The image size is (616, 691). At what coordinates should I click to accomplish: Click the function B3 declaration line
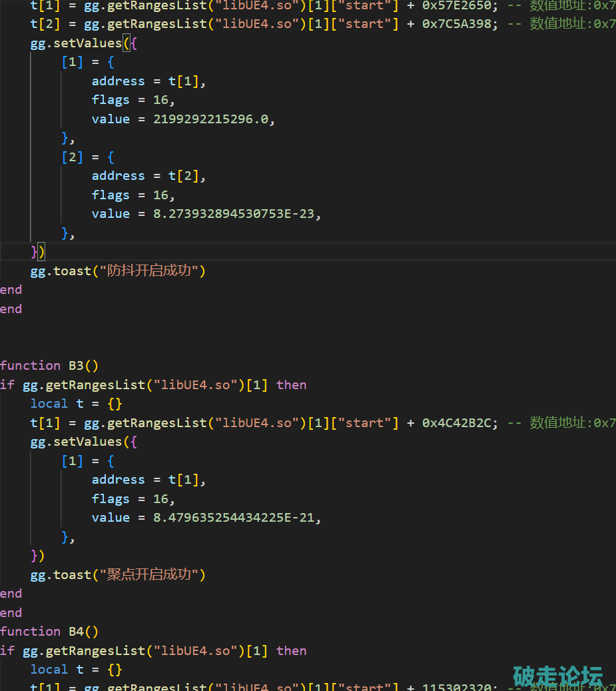pyautogui.click(x=49, y=365)
